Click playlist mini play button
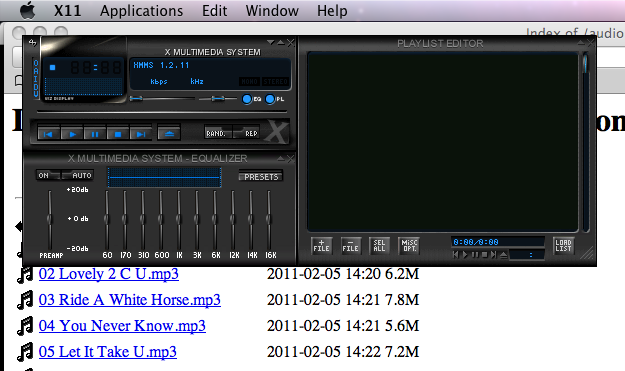 [x=465, y=254]
